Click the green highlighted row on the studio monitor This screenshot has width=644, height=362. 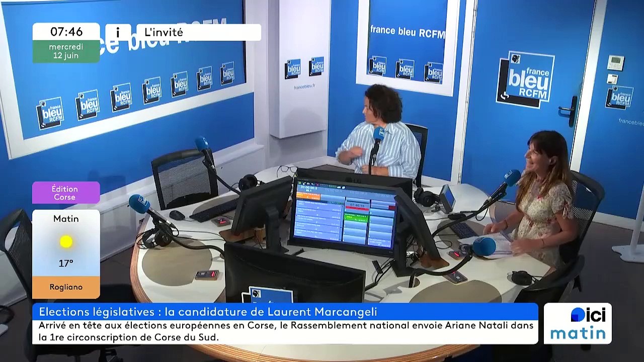(356, 218)
